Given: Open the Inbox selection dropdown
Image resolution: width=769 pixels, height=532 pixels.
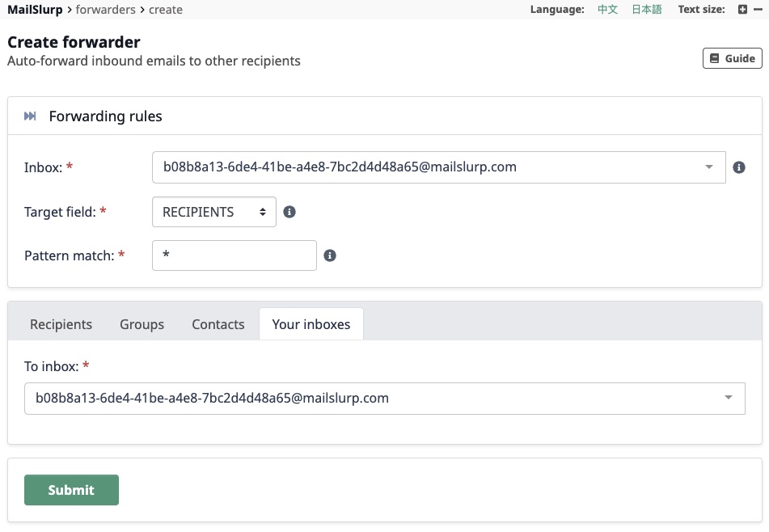Looking at the screenshot, I should (x=438, y=167).
